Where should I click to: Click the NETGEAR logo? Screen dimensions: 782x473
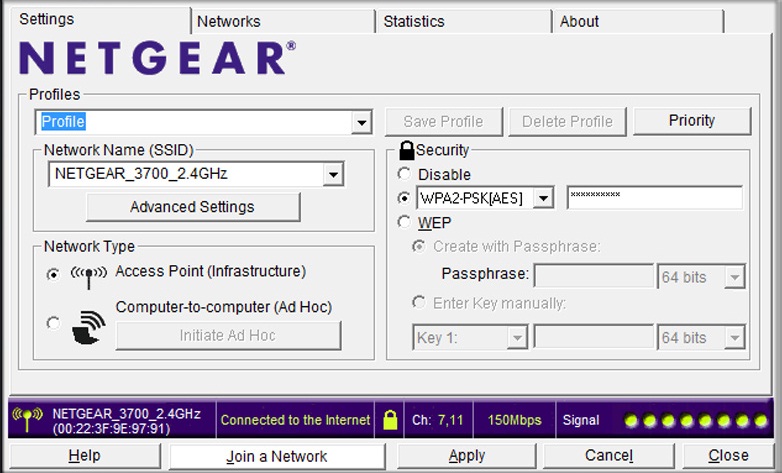[157, 57]
